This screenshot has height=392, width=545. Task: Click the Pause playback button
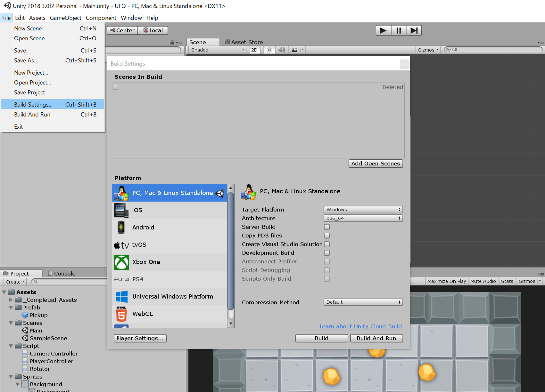pyautogui.click(x=399, y=30)
